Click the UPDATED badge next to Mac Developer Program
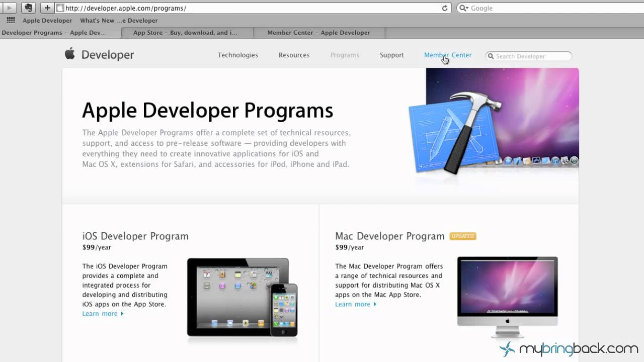 tap(463, 236)
